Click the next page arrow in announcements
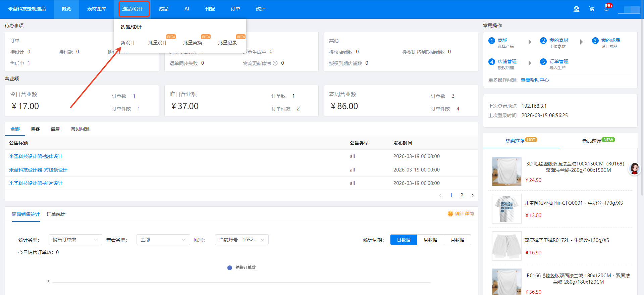This screenshot has height=295, width=644. click(x=473, y=195)
